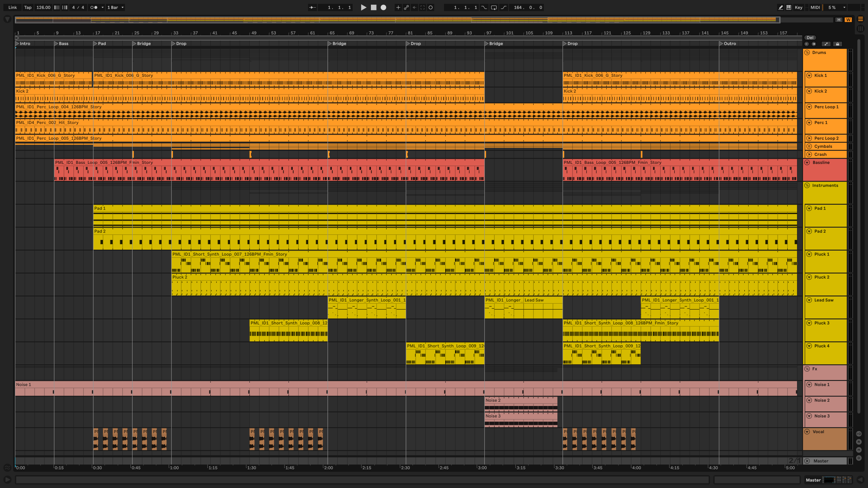Viewport: 868px width, 488px height.
Task: Enable Key Map Mode
Action: pyautogui.click(x=799, y=7)
